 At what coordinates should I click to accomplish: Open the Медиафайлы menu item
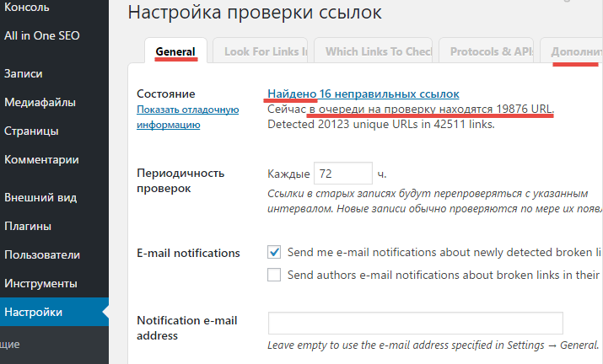(x=40, y=103)
